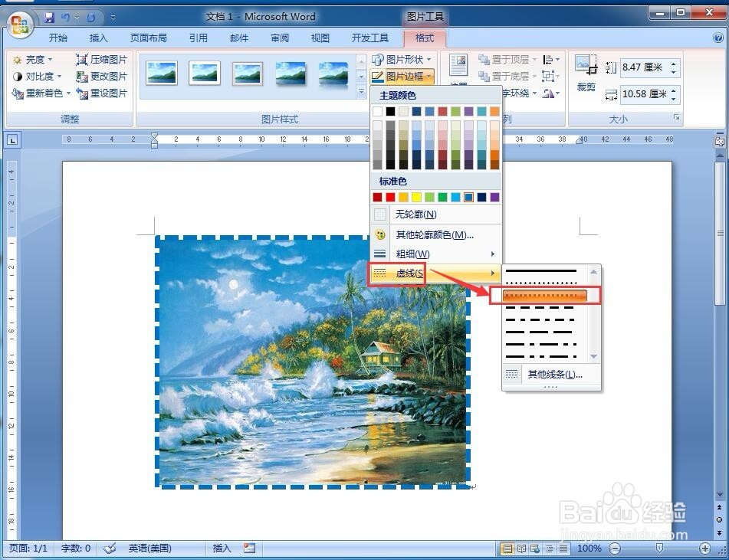Click the Picture Border (图片边框) button
Image resolution: width=729 pixels, height=560 pixels.
tap(402, 76)
